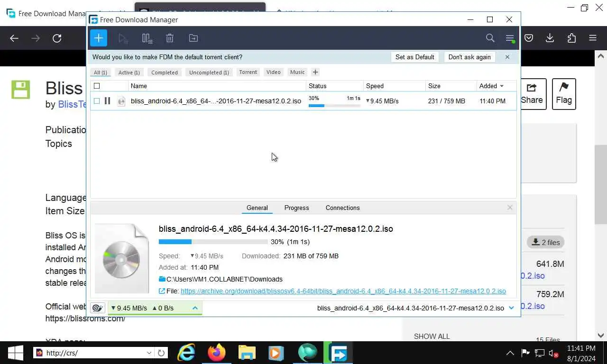Launch Internet Explorer from taskbar
607x364 pixels.
186,353
